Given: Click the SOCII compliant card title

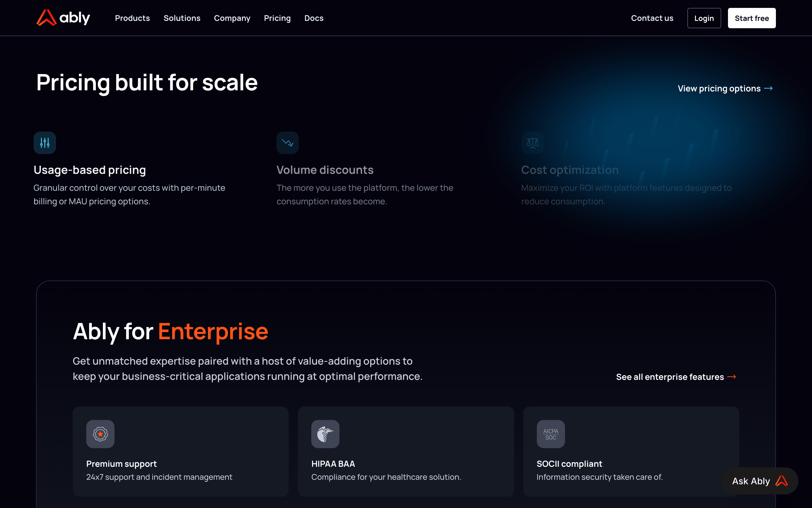Looking at the screenshot, I should (x=570, y=464).
